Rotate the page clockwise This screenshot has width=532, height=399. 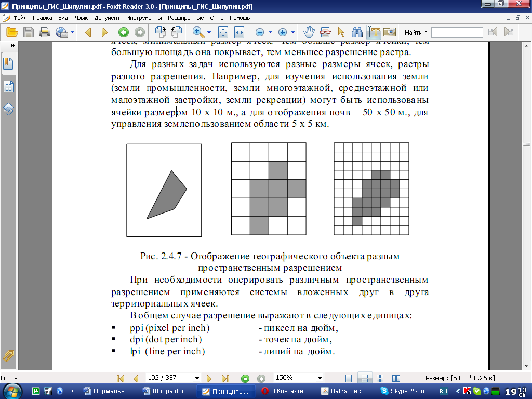[160, 32]
